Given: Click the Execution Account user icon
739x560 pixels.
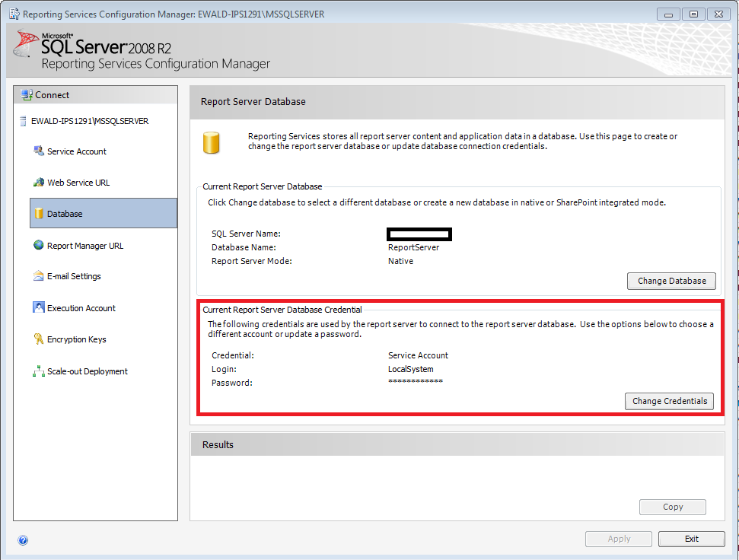Looking at the screenshot, I should (39, 307).
